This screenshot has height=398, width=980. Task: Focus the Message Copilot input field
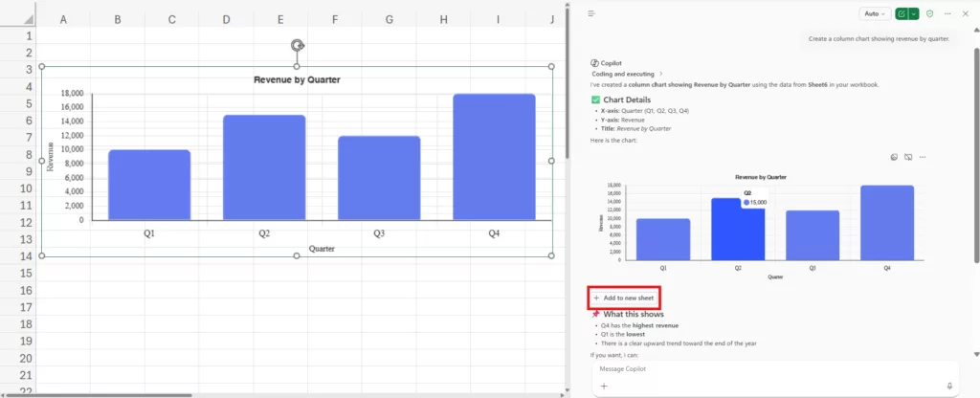click(x=774, y=369)
